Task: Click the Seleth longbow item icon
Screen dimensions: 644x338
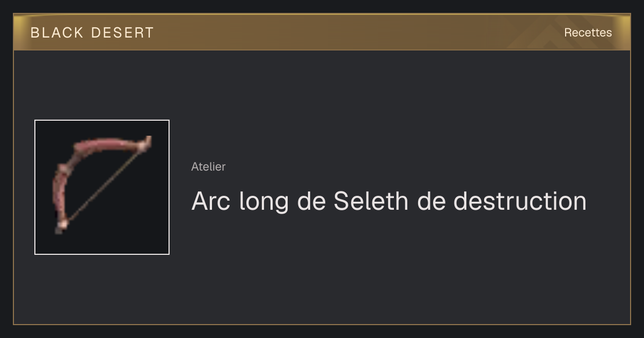Action: point(102,187)
